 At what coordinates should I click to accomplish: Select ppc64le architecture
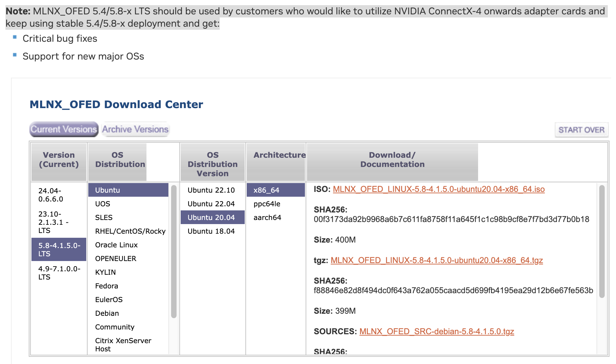[276, 204]
